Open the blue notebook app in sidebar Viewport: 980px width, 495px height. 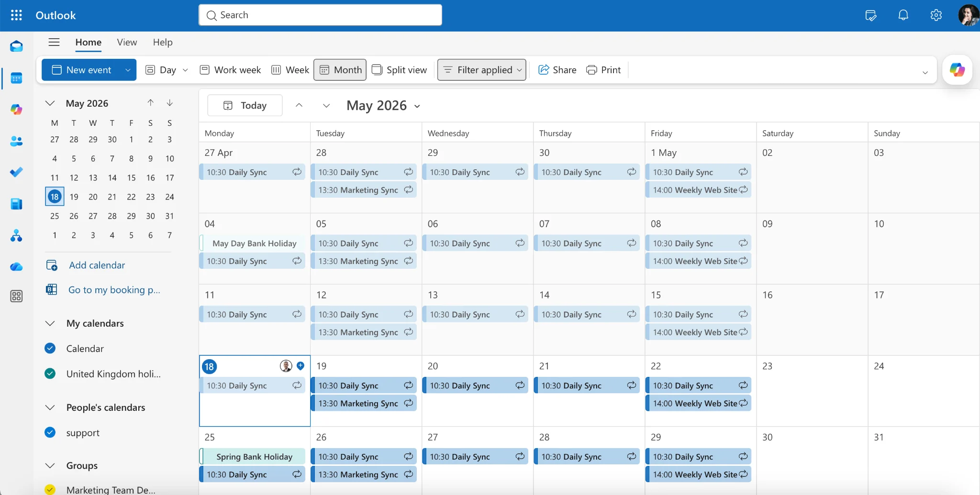(16, 204)
